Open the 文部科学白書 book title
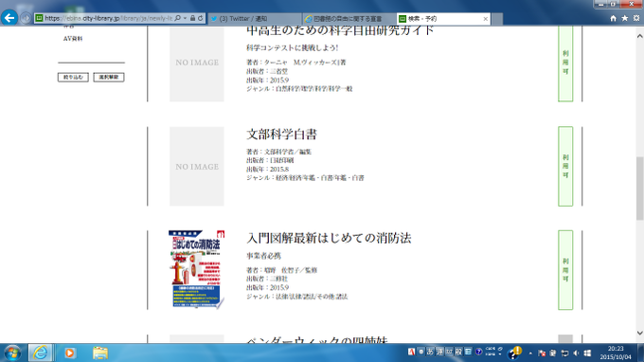Viewport: 644px width, 362px height. point(282,135)
